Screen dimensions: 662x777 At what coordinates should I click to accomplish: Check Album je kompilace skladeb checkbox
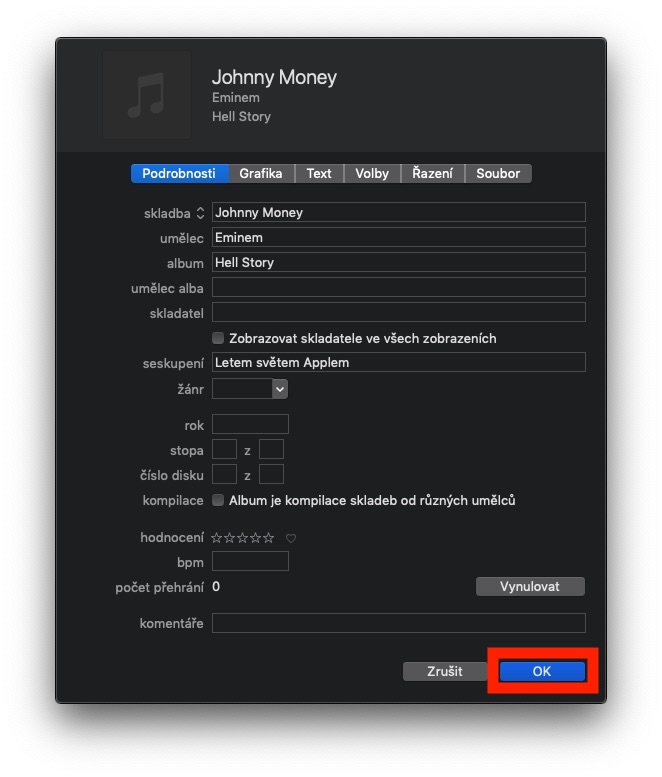[218, 500]
